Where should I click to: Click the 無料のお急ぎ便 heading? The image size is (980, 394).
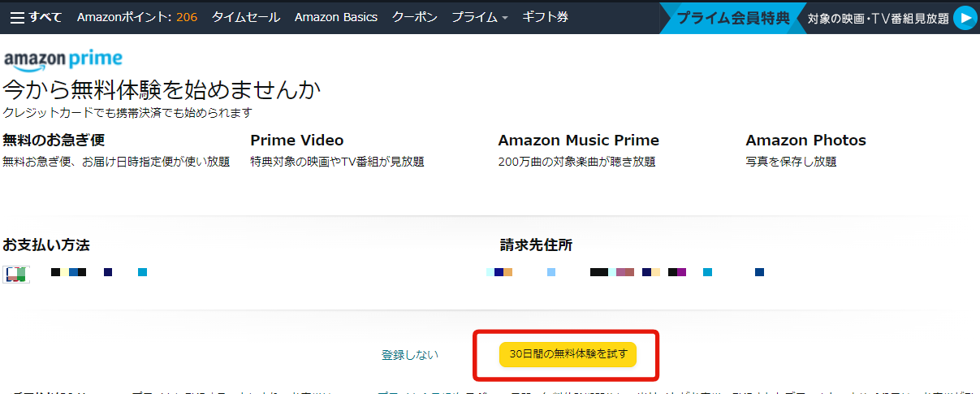54,141
